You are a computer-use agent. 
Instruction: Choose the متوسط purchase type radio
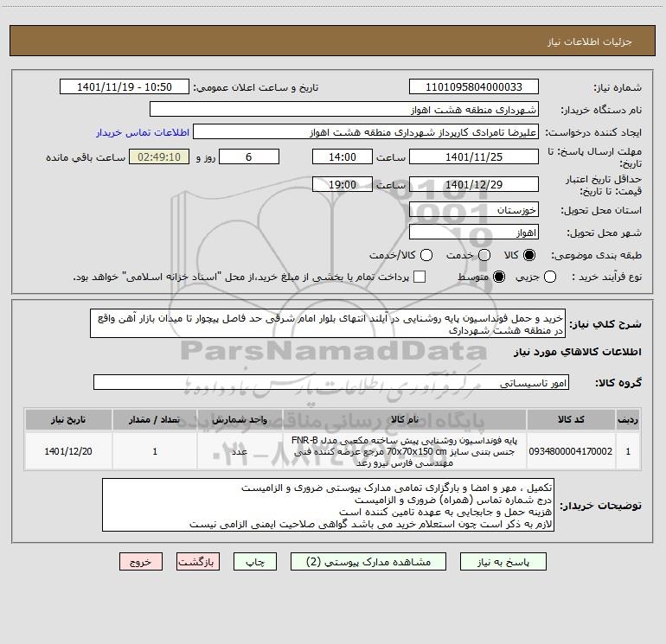499,277
